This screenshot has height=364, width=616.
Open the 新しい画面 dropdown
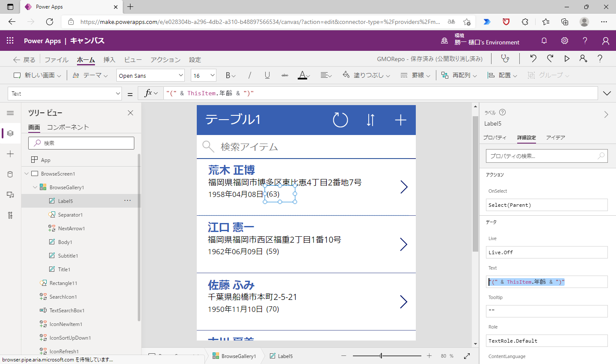pos(37,75)
